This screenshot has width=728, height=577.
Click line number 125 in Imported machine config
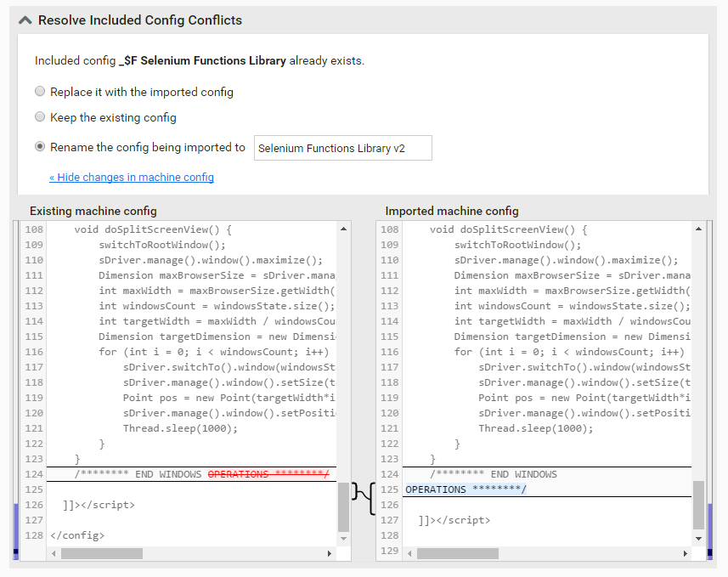[390, 489]
